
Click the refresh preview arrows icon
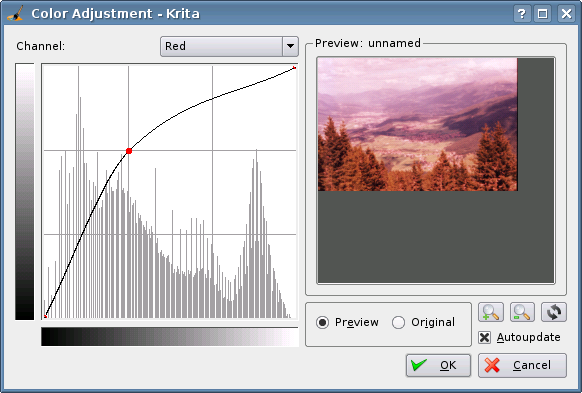(554, 312)
